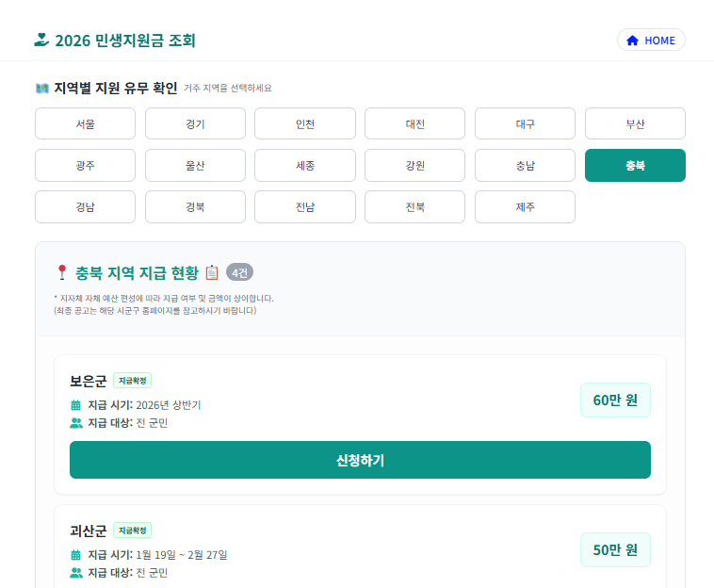Click the home icon in HOME button
This screenshot has height=588, width=714.
coord(632,41)
